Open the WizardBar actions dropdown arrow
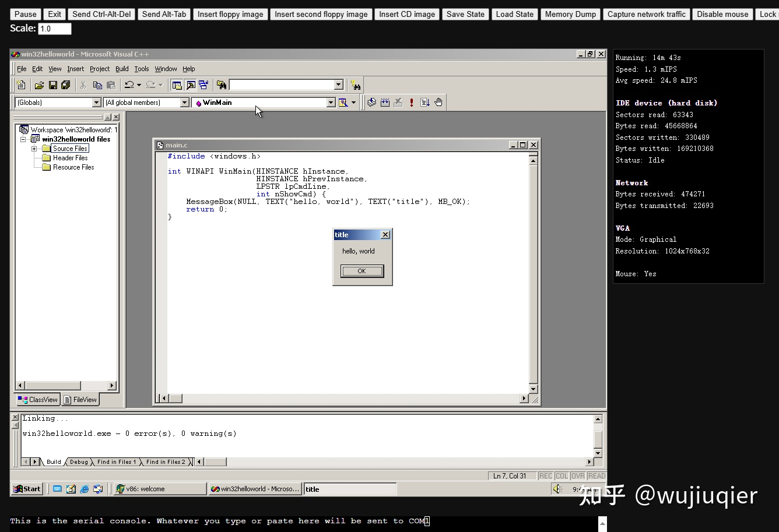The width and height of the screenshot is (779, 532). pos(353,103)
